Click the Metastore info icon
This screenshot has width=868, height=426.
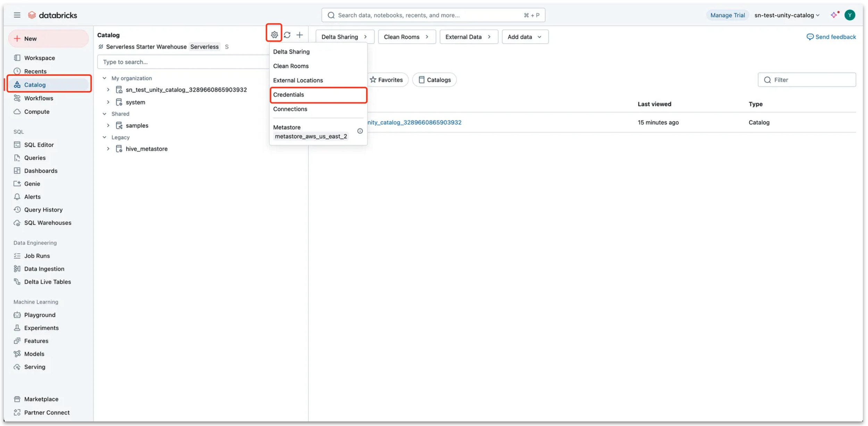pyautogui.click(x=360, y=131)
